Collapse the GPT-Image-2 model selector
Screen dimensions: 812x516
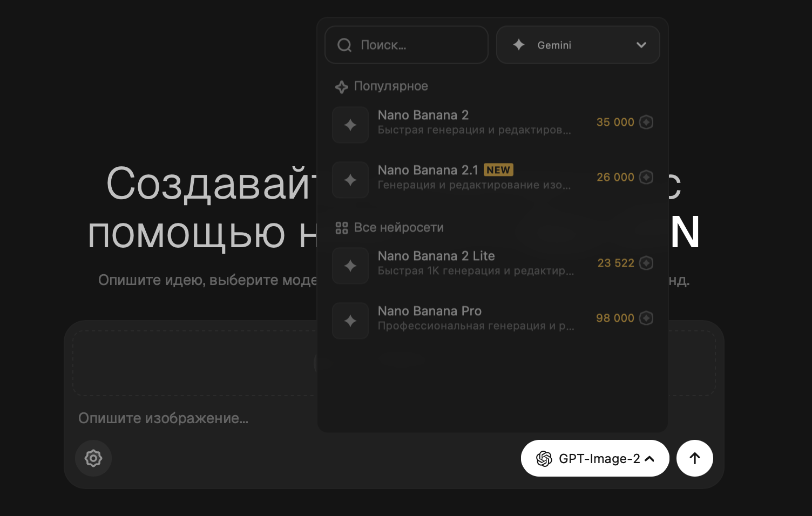click(595, 458)
